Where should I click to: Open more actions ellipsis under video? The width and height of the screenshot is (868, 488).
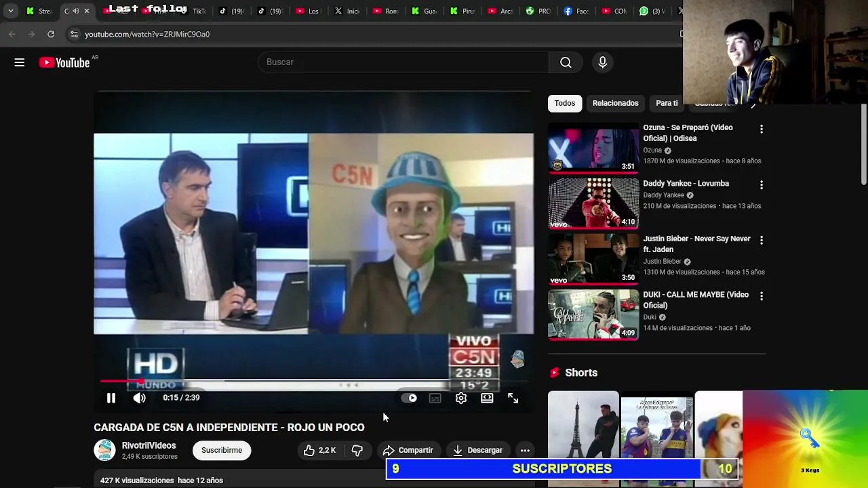click(525, 450)
